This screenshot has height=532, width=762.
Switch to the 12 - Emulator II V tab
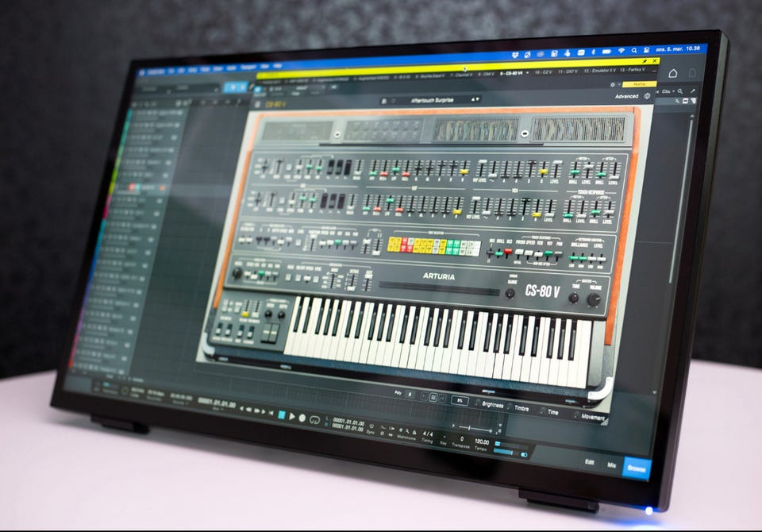600,71
